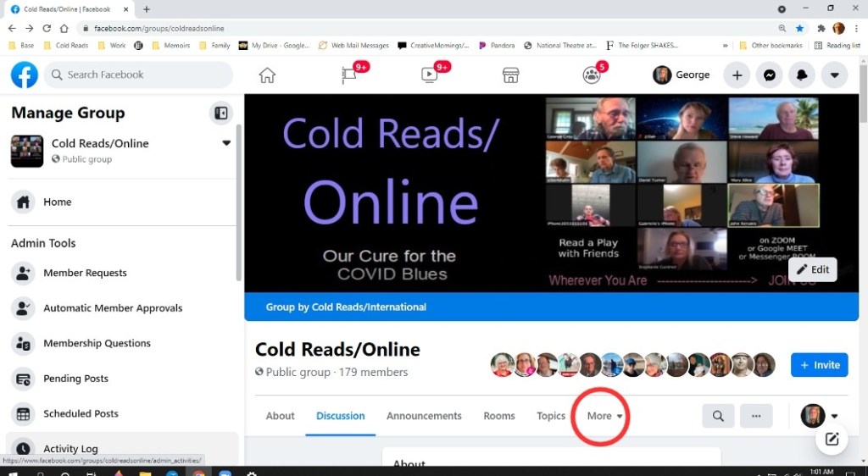Open the Notifications bell icon

pos(801,75)
